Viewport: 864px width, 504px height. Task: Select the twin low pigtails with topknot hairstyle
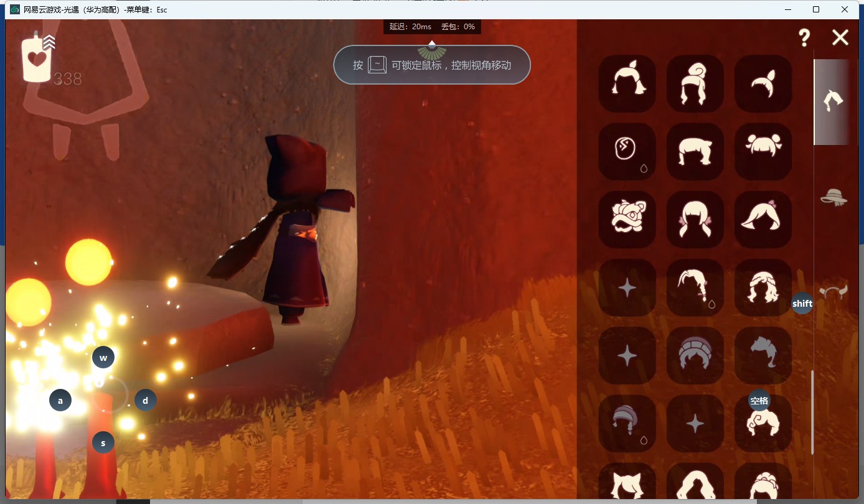click(x=627, y=83)
